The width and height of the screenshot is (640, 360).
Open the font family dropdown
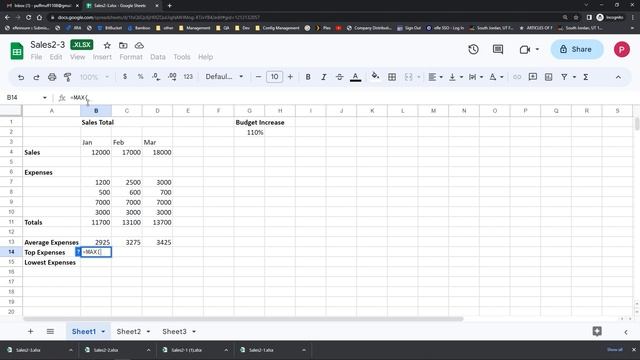pos(224,77)
